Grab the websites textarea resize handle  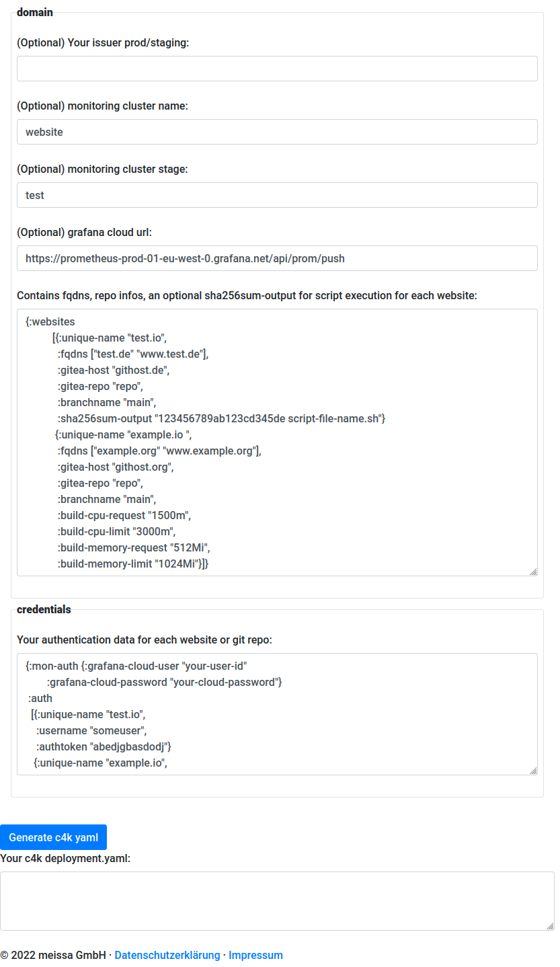click(x=532, y=571)
